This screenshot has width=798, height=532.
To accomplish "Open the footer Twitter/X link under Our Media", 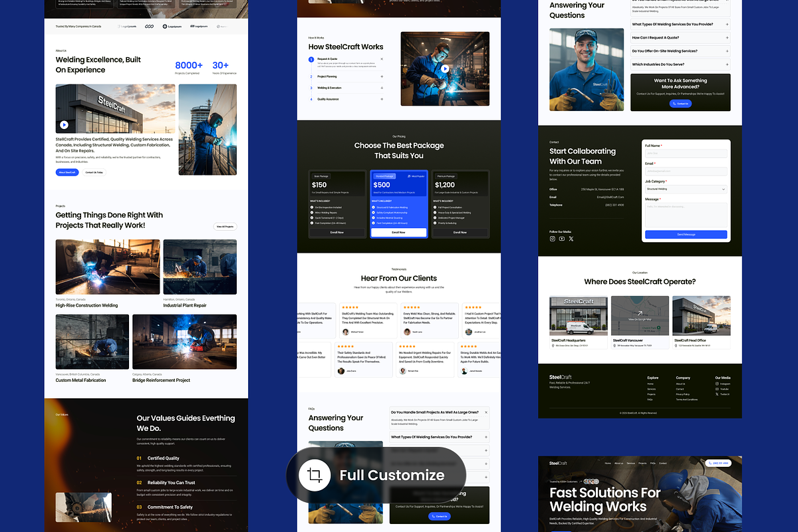I will [x=723, y=394].
